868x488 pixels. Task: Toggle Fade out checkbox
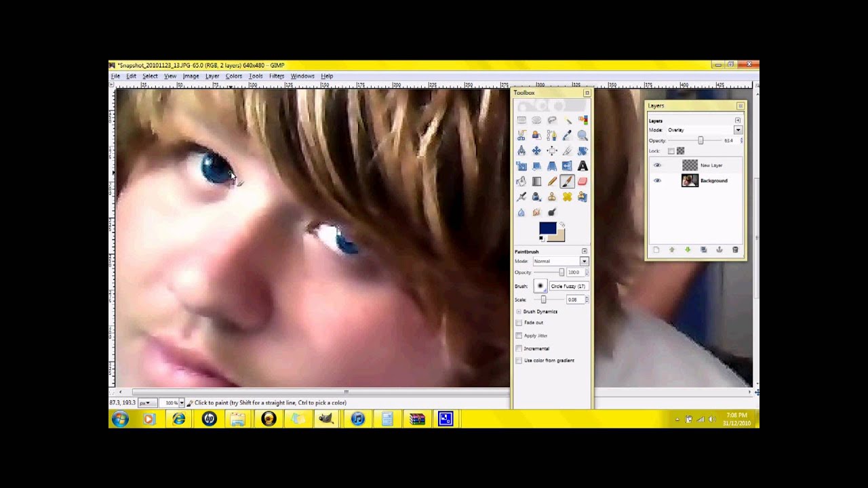[519, 323]
